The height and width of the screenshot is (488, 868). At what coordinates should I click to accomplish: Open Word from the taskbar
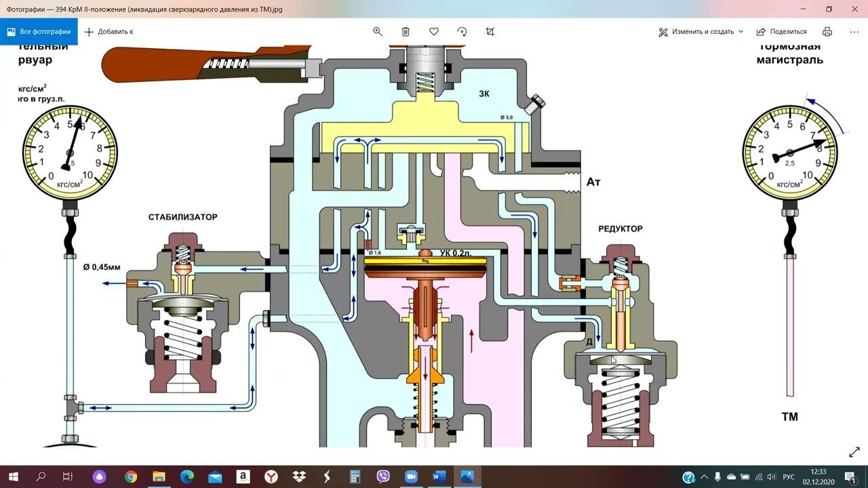pos(438,477)
